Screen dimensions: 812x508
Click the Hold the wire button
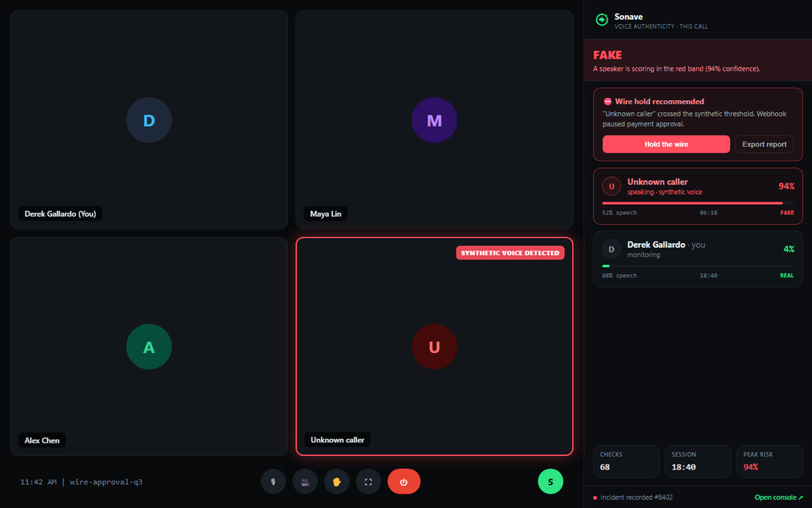point(666,144)
